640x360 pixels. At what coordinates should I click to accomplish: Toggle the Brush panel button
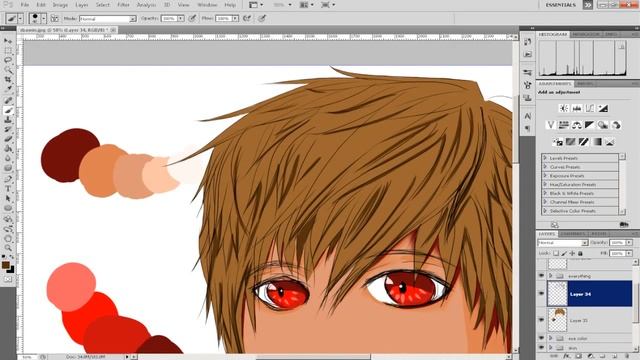(x=54, y=18)
